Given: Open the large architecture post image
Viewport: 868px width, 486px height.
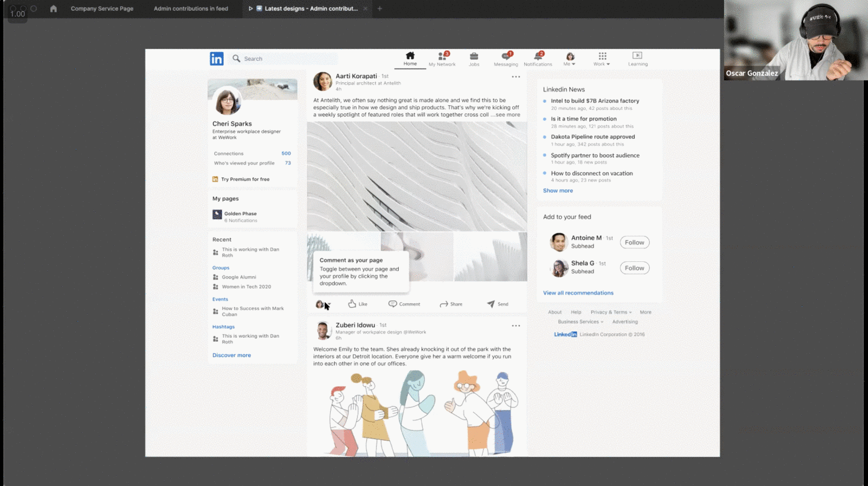Looking at the screenshot, I should (417, 176).
